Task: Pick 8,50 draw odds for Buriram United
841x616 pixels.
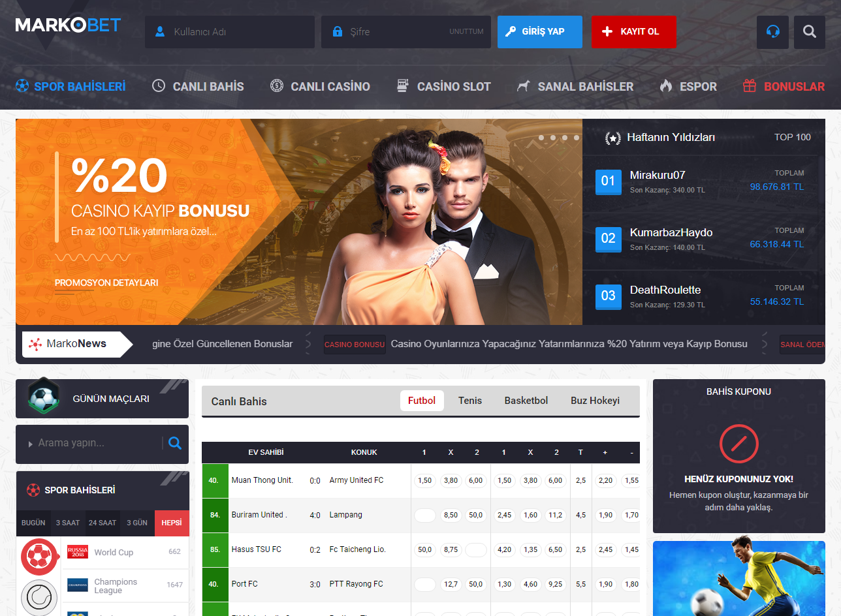Action: click(451, 515)
